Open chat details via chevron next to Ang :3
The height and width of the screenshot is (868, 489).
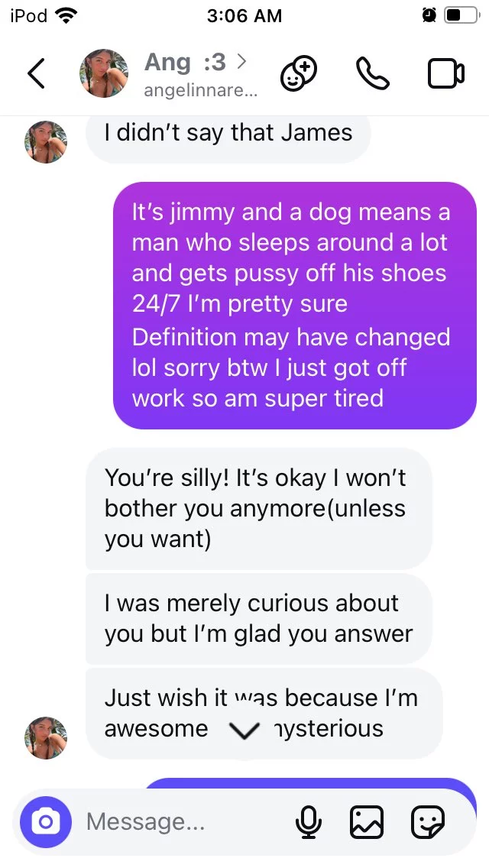pyautogui.click(x=241, y=61)
